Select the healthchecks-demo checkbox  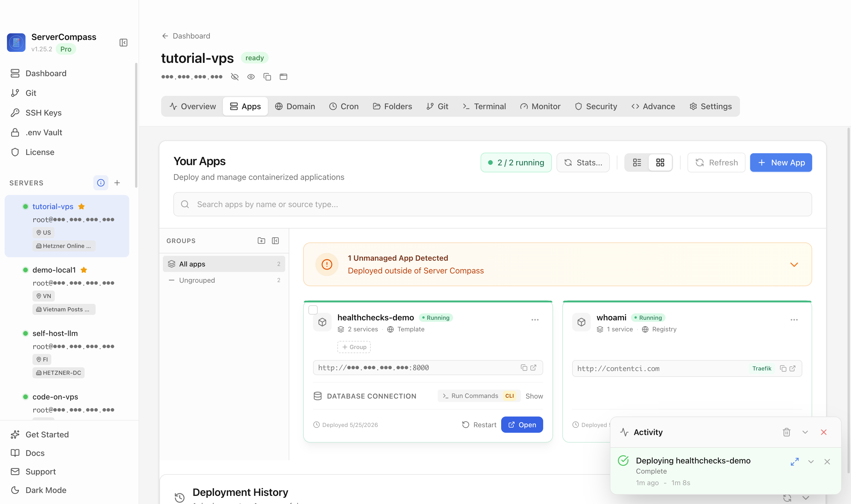coord(313,310)
